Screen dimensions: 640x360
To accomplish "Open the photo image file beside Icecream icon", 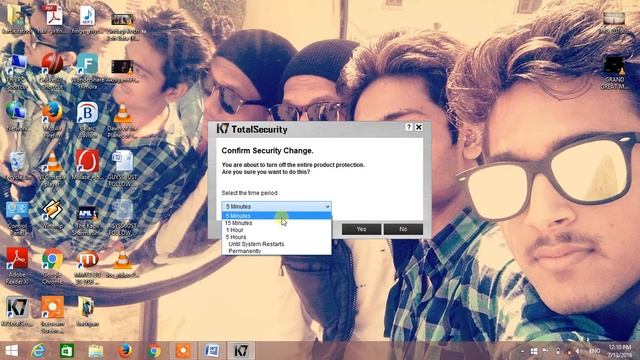I will click(87, 312).
